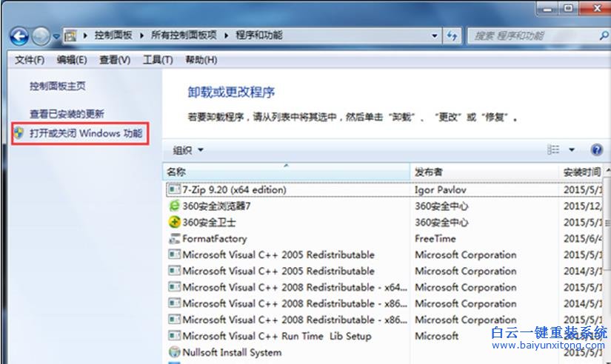Image resolution: width=611 pixels, height=364 pixels.
Task: Click the window maximize button
Action: 569,7
